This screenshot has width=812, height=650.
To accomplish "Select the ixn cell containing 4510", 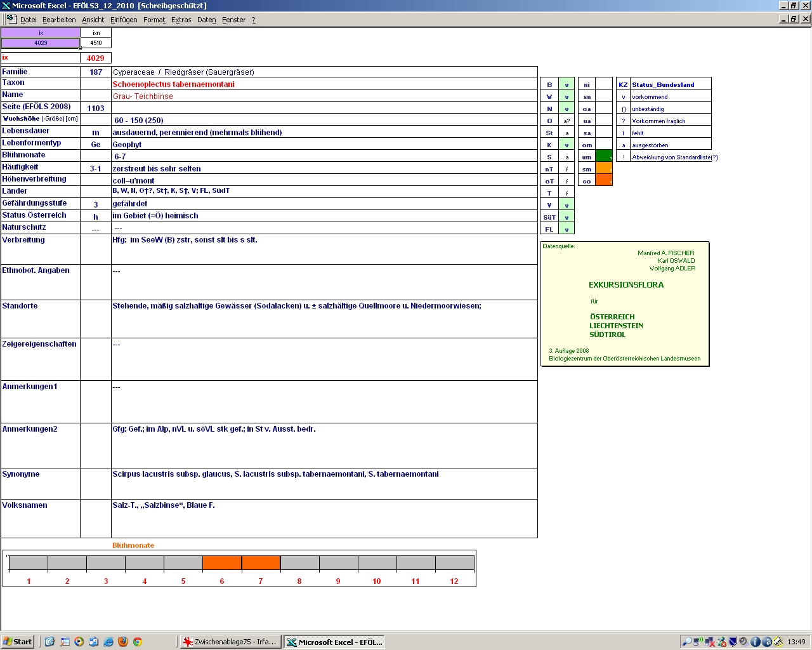I will point(96,43).
